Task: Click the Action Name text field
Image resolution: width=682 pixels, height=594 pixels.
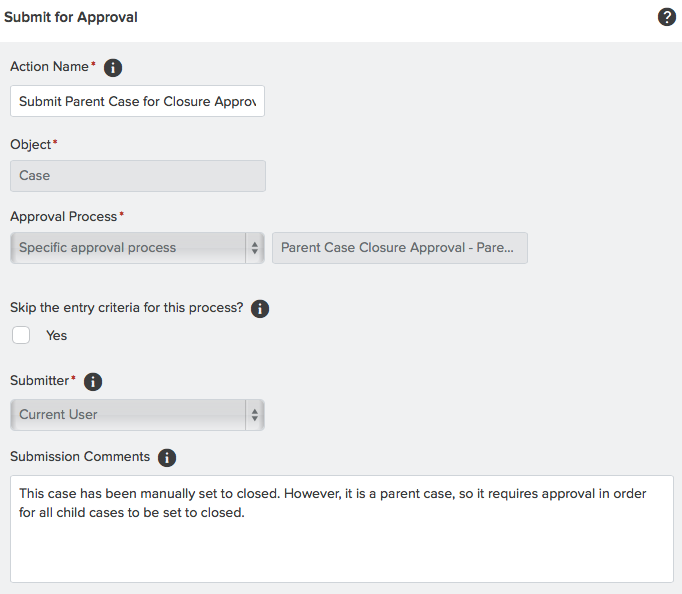Action: (137, 101)
